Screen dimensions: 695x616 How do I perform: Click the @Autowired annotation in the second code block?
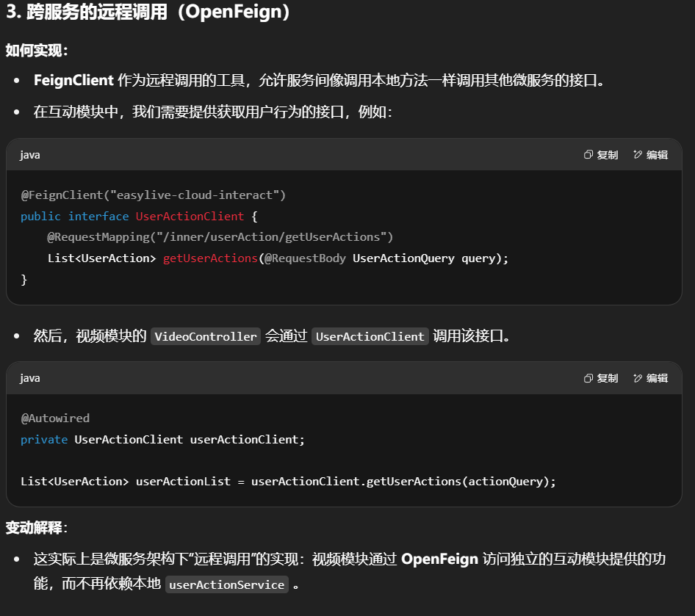pyautogui.click(x=55, y=418)
